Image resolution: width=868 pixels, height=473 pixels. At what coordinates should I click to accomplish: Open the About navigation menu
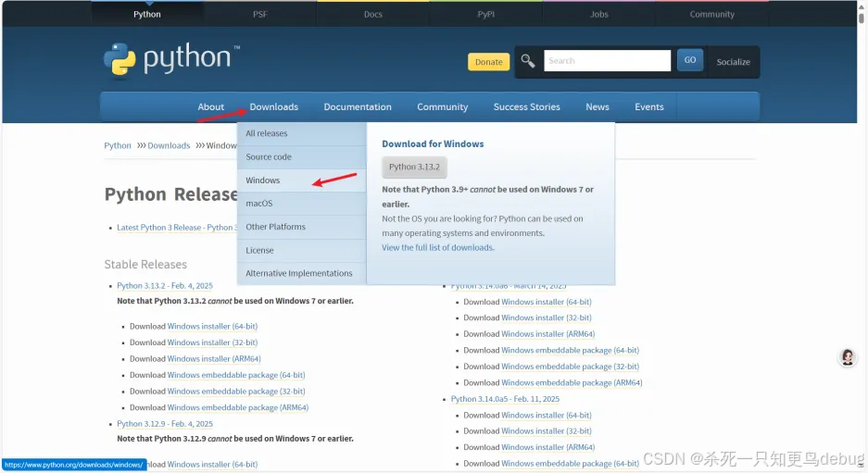click(x=211, y=106)
